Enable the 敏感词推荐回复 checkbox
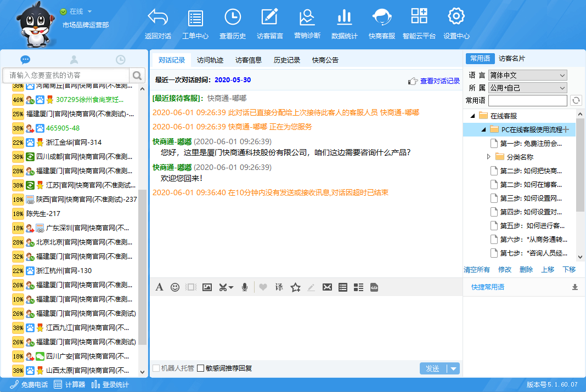This screenshot has width=586, height=392. click(x=201, y=368)
